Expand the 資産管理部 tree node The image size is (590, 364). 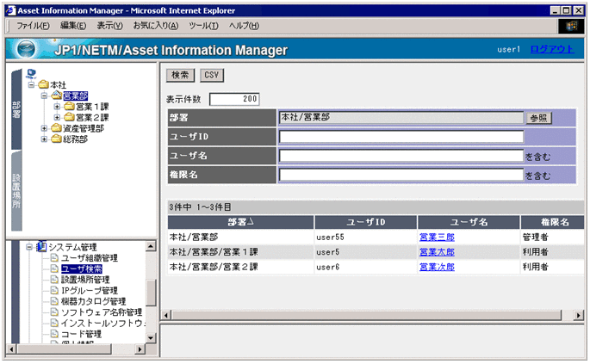point(45,128)
